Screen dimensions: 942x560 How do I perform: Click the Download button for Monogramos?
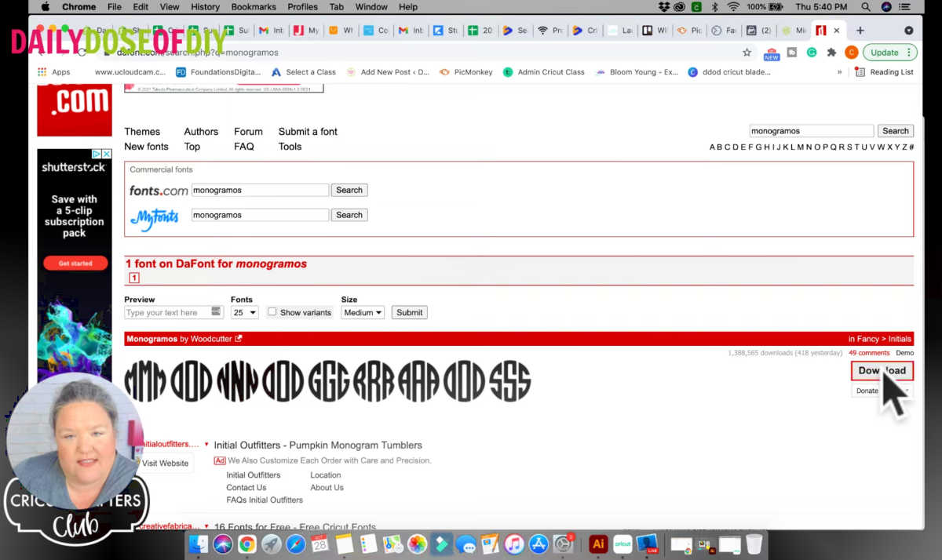tap(882, 371)
